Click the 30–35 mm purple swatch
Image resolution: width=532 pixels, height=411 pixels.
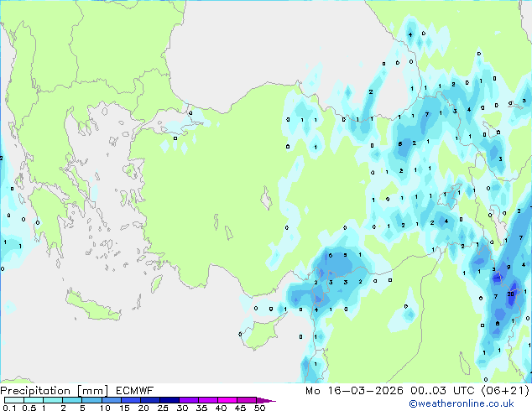click(188, 400)
